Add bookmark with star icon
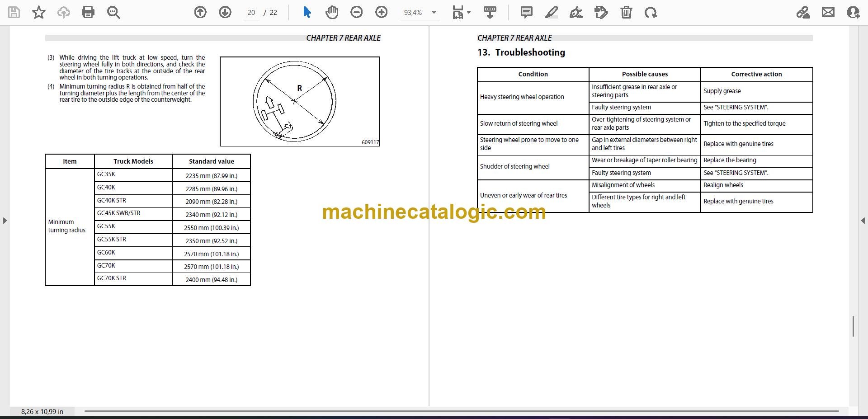The image size is (868, 419). pyautogui.click(x=39, y=12)
